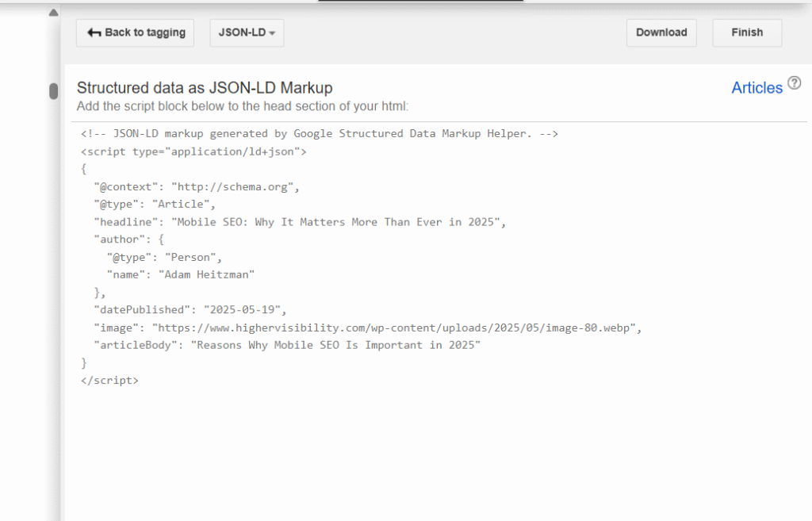The width and height of the screenshot is (812, 521).
Task: Click the headline Mobile SEO line
Action: (299, 222)
